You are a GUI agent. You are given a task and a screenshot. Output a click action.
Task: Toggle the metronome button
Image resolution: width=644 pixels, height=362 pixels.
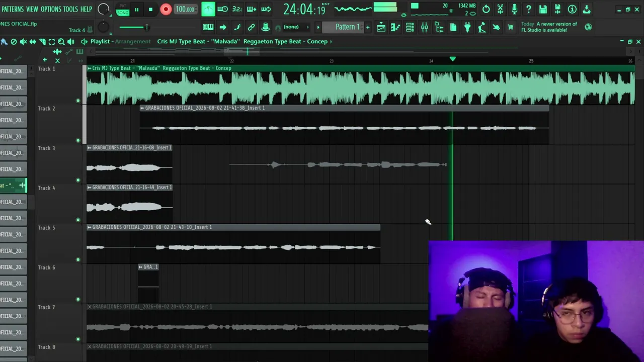click(x=208, y=9)
